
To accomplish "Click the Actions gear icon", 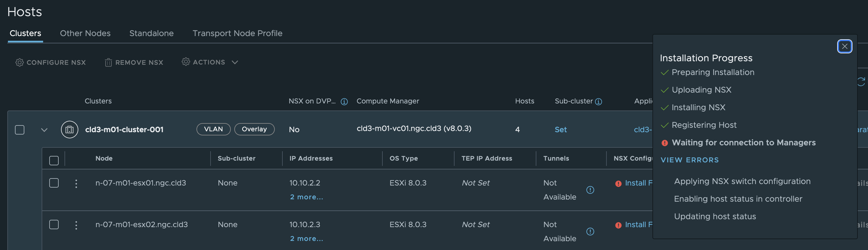I will pyautogui.click(x=186, y=62).
